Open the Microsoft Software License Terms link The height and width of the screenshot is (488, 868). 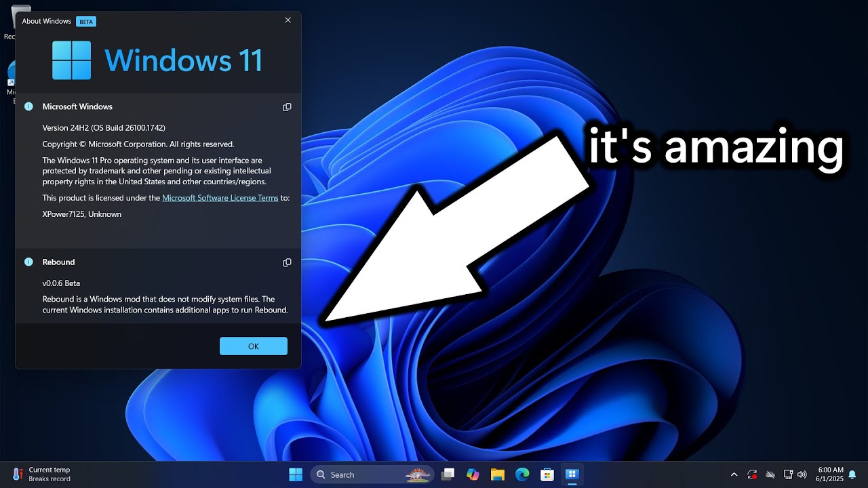tap(220, 198)
